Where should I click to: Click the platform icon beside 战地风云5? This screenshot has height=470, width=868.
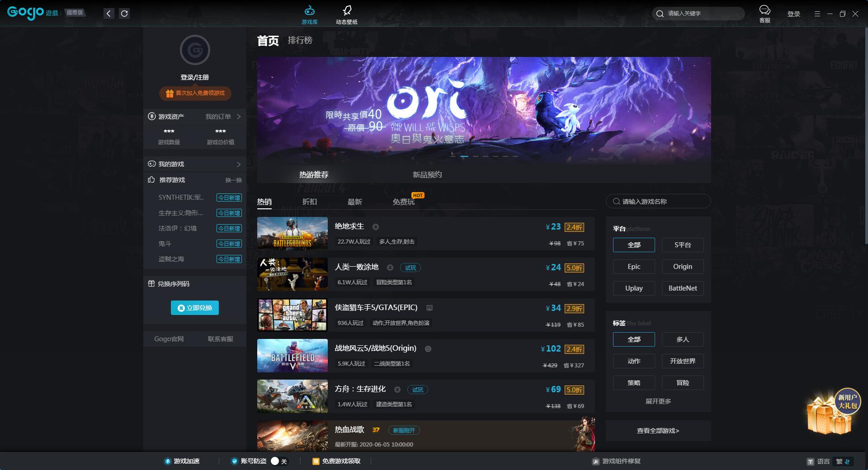click(x=428, y=349)
